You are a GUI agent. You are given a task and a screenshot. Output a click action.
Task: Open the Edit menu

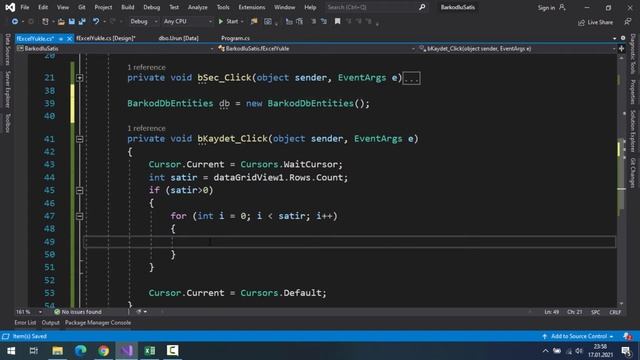click(43, 7)
